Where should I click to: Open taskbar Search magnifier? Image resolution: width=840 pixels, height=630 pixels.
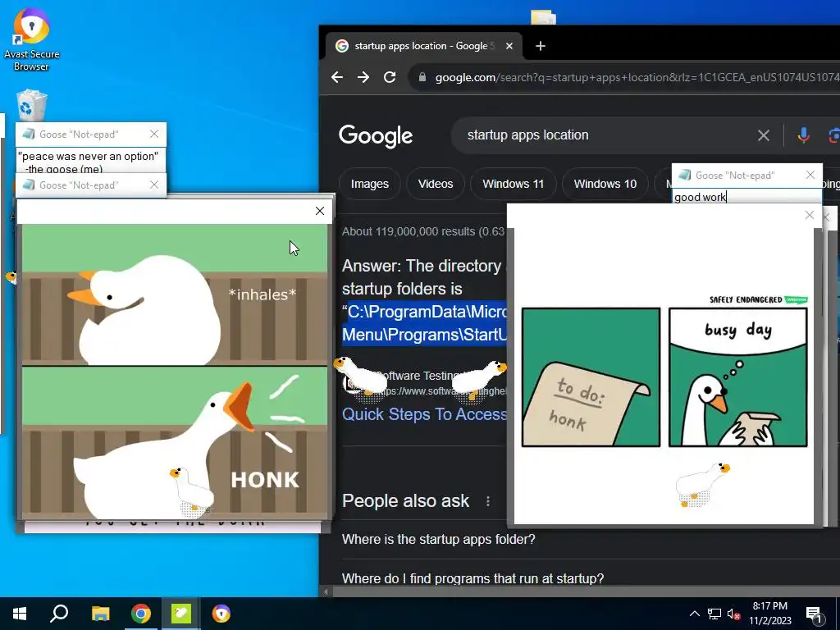(x=59, y=614)
